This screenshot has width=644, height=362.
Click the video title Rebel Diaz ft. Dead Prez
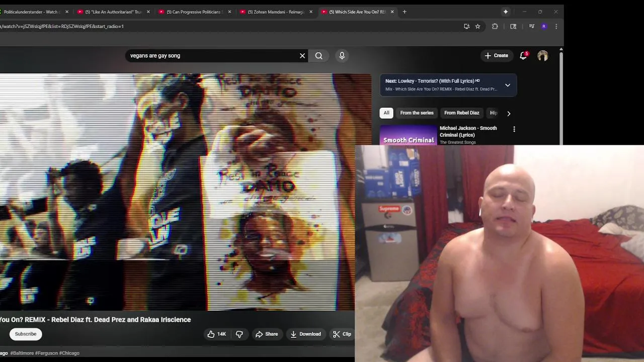(96, 320)
